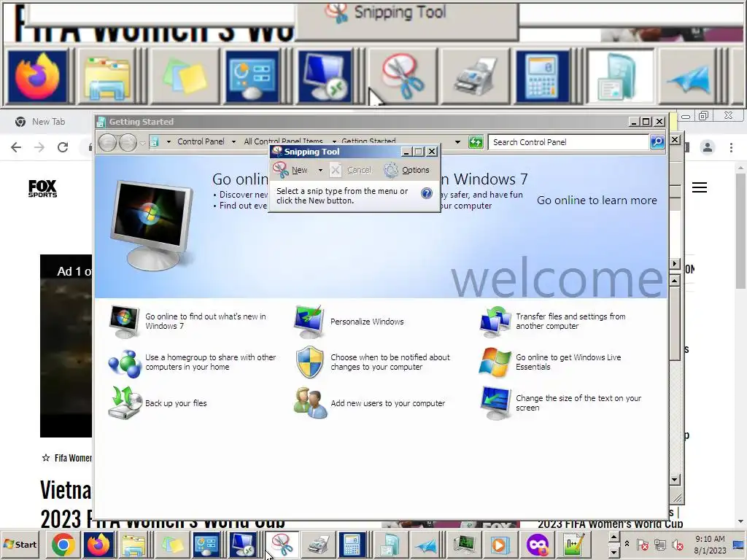
Task: Open the network tray icon
Action: [x=659, y=545]
